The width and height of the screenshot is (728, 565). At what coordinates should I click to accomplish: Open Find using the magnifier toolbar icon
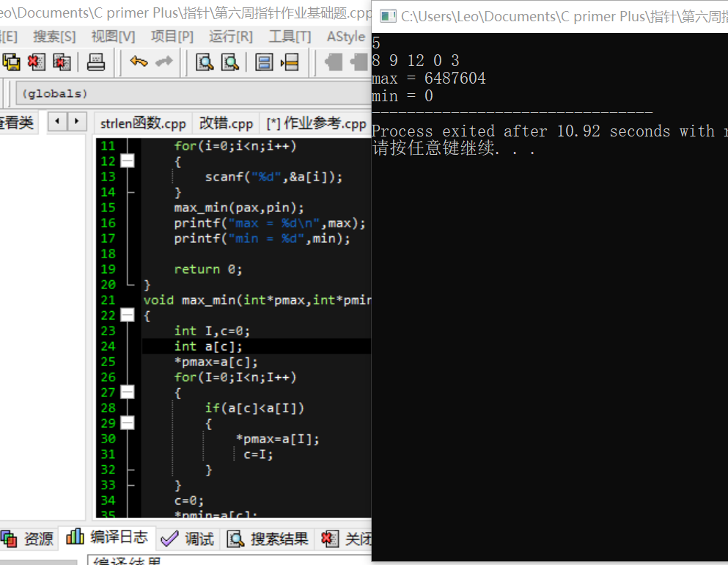205,62
